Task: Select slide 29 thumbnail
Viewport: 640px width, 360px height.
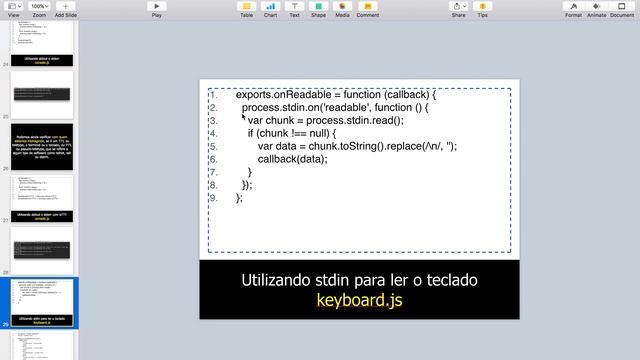Action: pos(42,303)
